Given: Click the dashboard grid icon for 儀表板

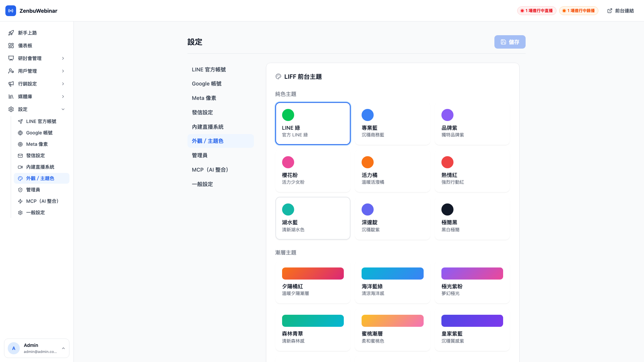Looking at the screenshot, I should point(11,46).
